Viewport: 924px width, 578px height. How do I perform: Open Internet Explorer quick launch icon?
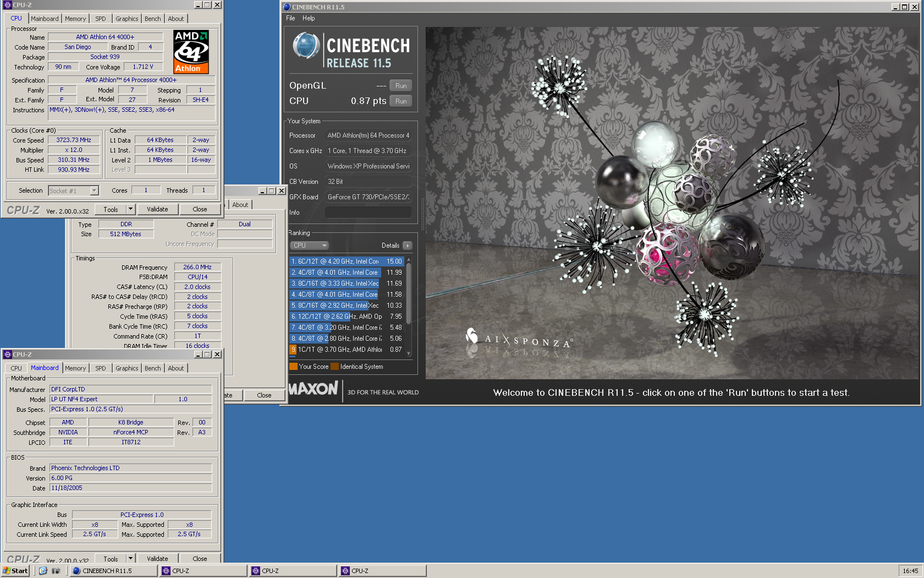pyautogui.click(x=43, y=571)
